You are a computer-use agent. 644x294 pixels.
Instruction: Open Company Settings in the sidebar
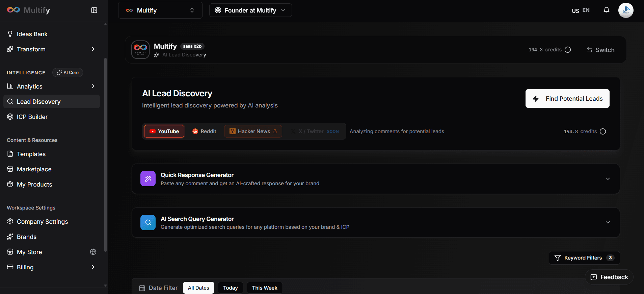pyautogui.click(x=52, y=222)
